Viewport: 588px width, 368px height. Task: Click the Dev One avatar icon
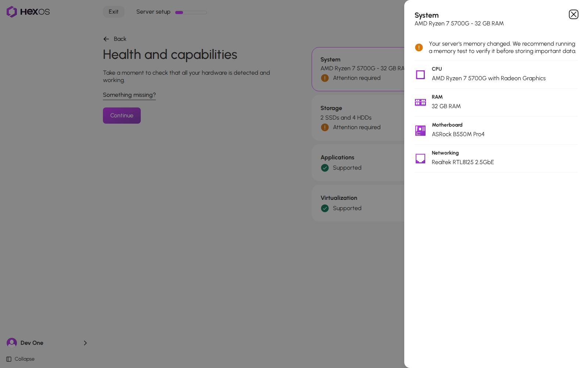pyautogui.click(x=12, y=343)
